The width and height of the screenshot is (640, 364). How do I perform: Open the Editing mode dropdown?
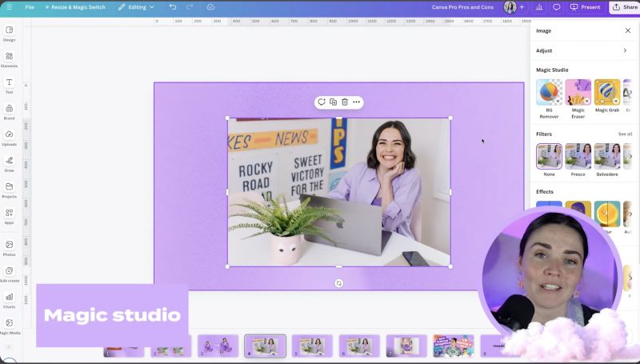click(136, 7)
